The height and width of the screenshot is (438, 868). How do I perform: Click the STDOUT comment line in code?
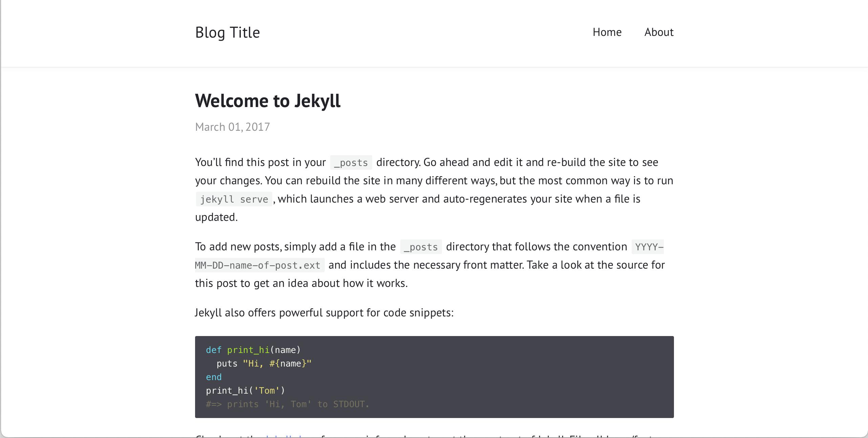[x=287, y=404]
